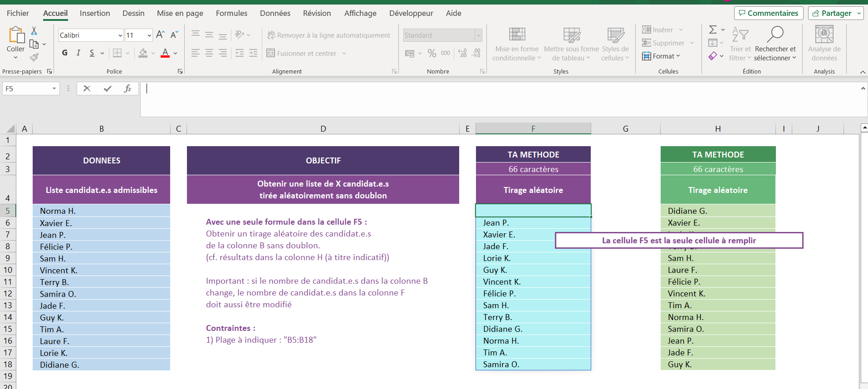Increase font size with large A

(x=160, y=34)
